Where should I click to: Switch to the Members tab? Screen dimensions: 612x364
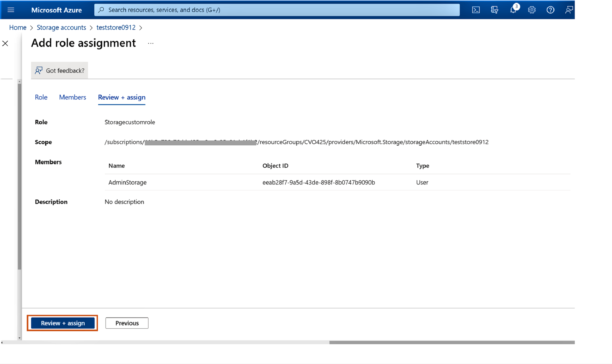pyautogui.click(x=72, y=97)
